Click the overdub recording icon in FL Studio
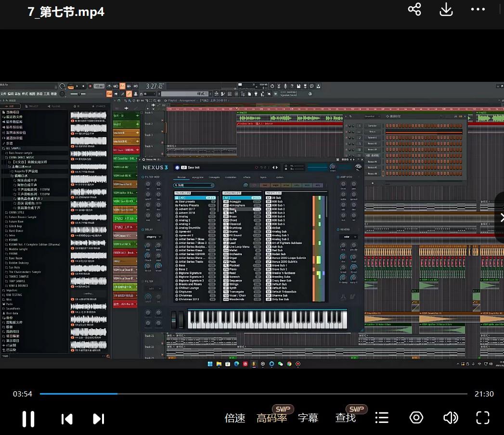The image size is (504, 435). coord(129,86)
